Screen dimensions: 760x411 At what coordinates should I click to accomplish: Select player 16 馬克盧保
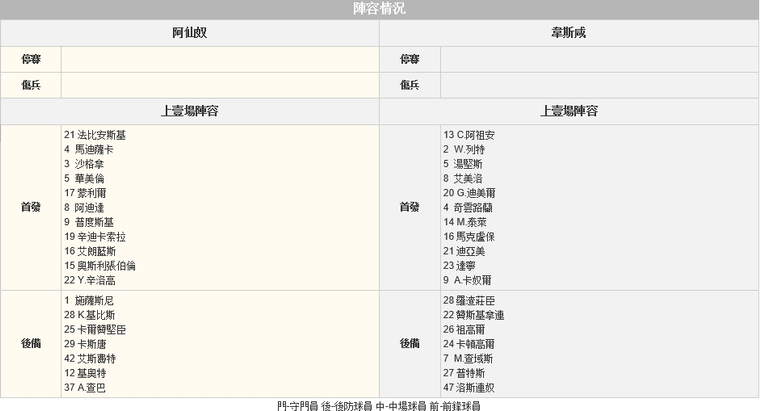click(469, 237)
